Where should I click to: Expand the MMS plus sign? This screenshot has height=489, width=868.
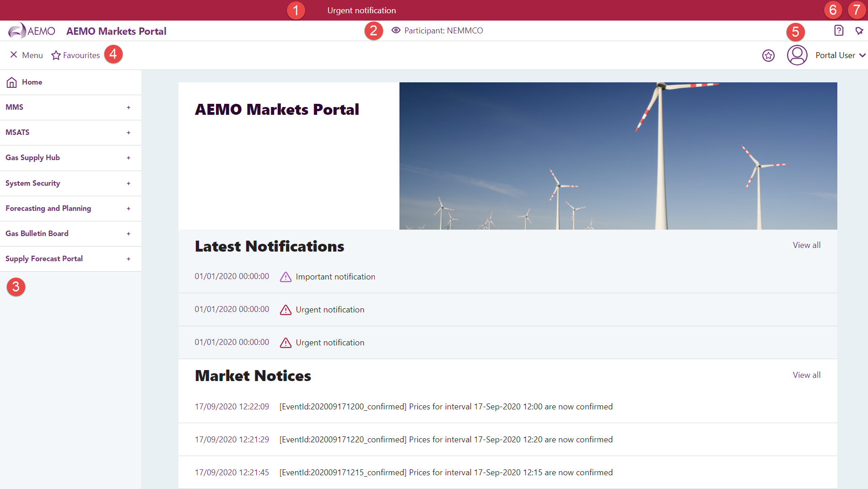click(x=129, y=107)
